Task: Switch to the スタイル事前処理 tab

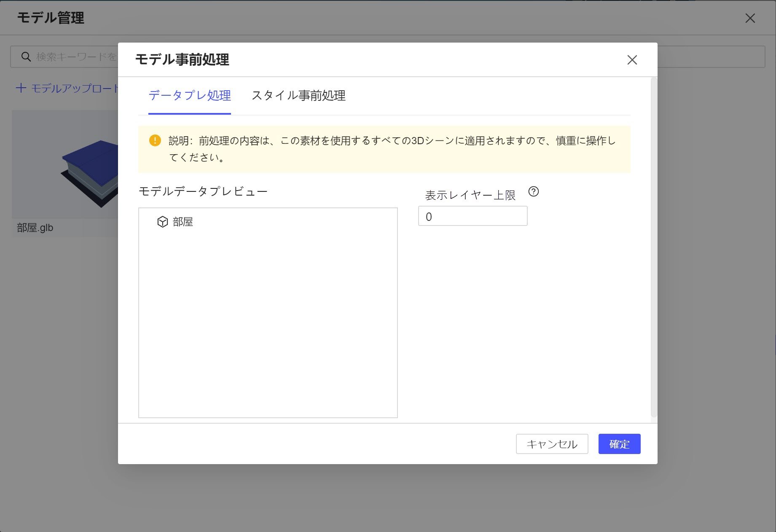Action: pyautogui.click(x=299, y=96)
